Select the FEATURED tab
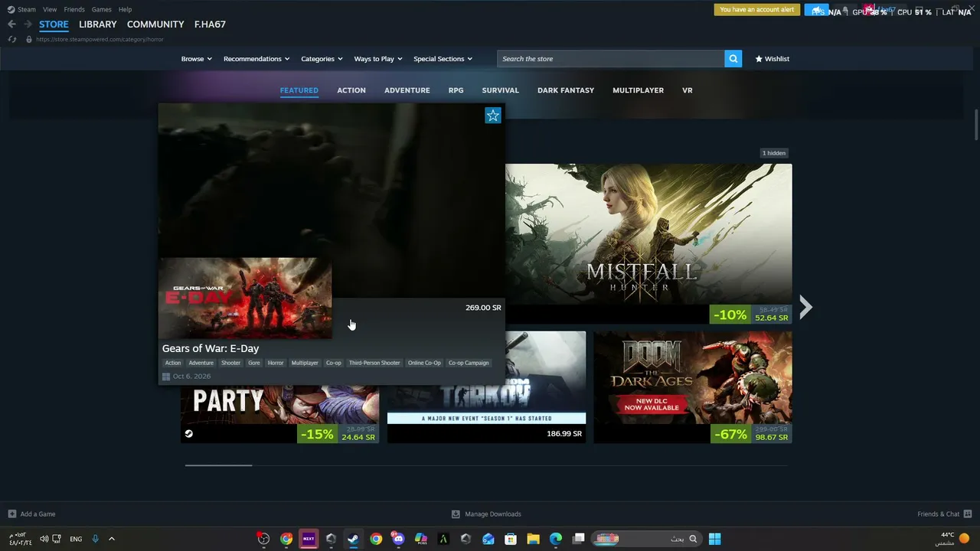Viewport: 980px width, 551px height. (299, 90)
